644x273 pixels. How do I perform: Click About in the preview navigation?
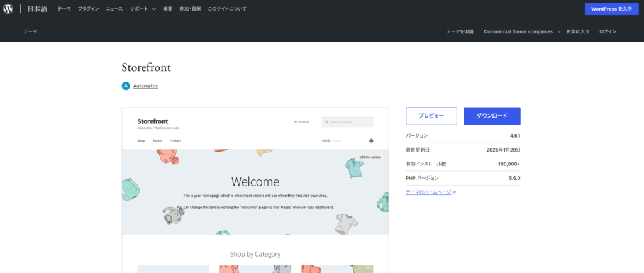click(x=157, y=141)
